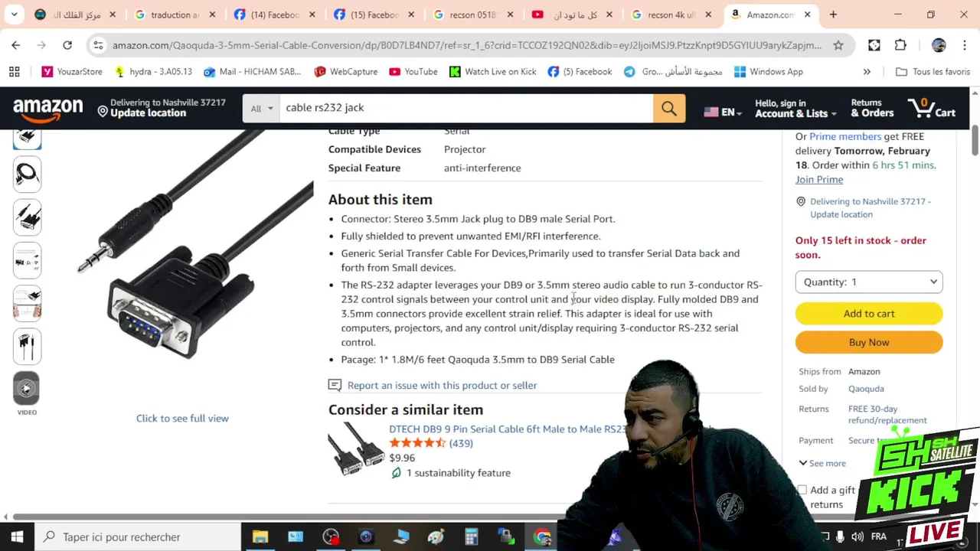Bookmark this page with the star icon
The width and height of the screenshot is (980, 551).
838,45
